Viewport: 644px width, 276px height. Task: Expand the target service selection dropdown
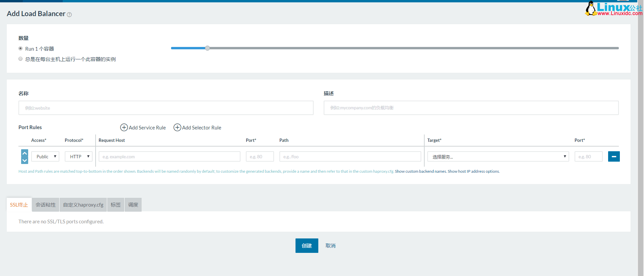point(498,157)
